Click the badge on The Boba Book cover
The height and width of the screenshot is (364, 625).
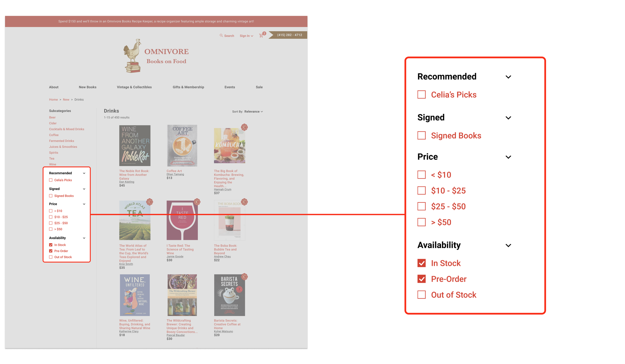point(244,202)
